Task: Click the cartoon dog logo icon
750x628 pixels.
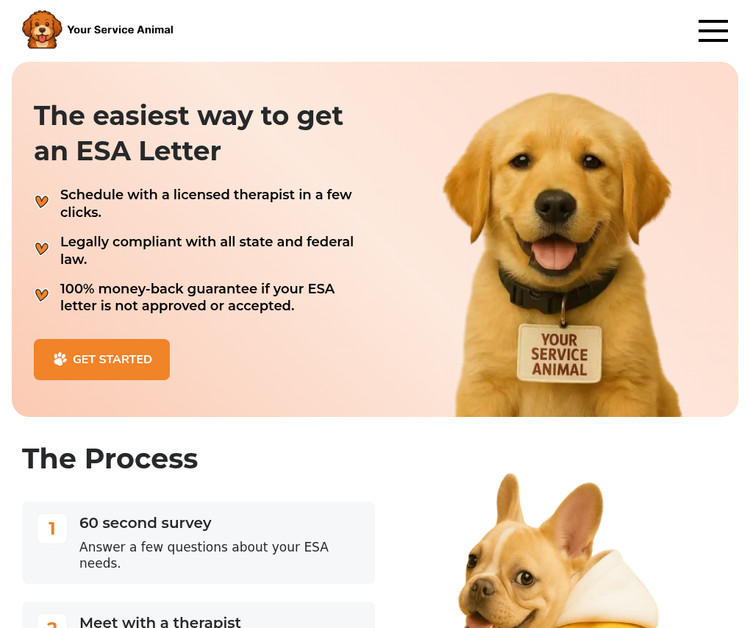Action: tap(42, 30)
